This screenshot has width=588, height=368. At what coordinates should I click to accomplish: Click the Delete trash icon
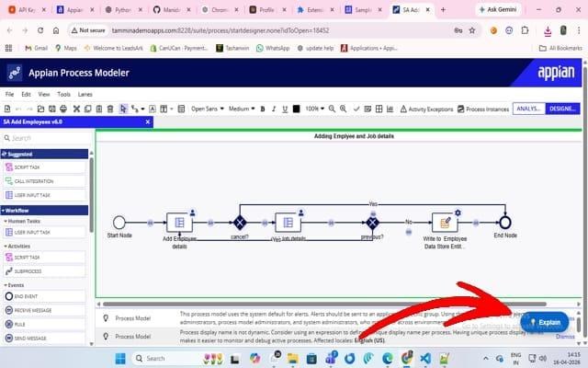pyautogui.click(x=110, y=109)
